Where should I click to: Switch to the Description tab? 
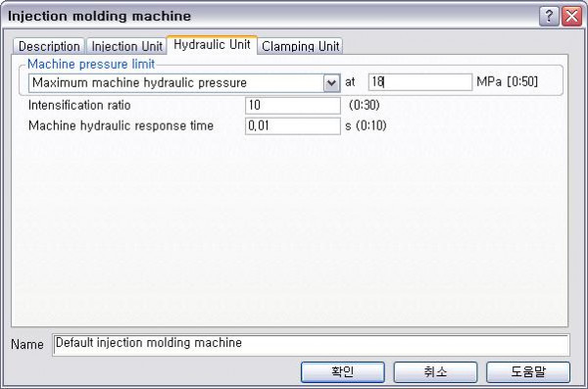49,46
